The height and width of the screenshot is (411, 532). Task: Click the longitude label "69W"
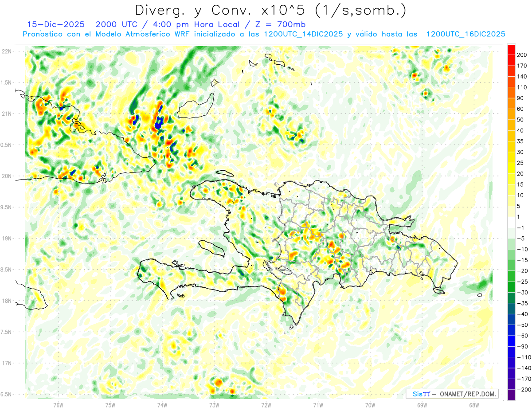tap(422, 404)
